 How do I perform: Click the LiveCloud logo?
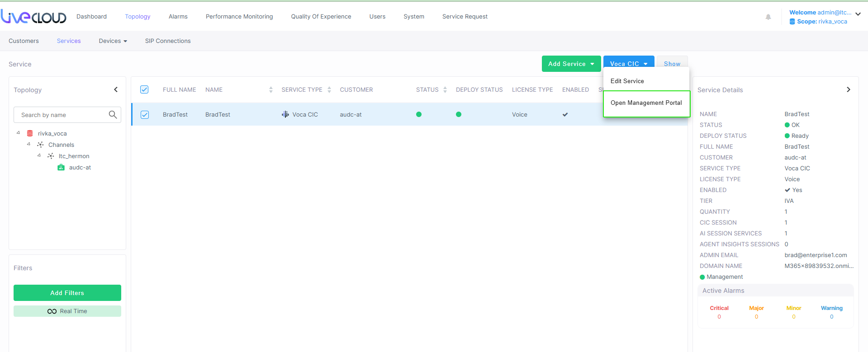tap(34, 17)
